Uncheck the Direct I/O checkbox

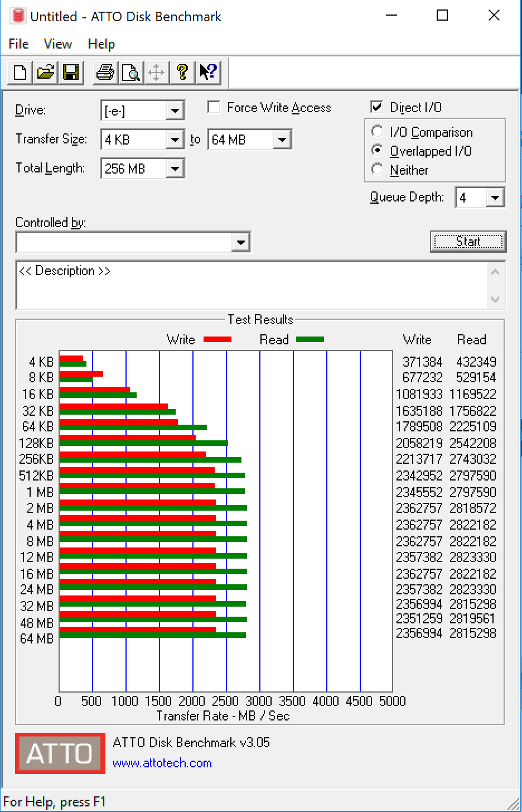[377, 107]
